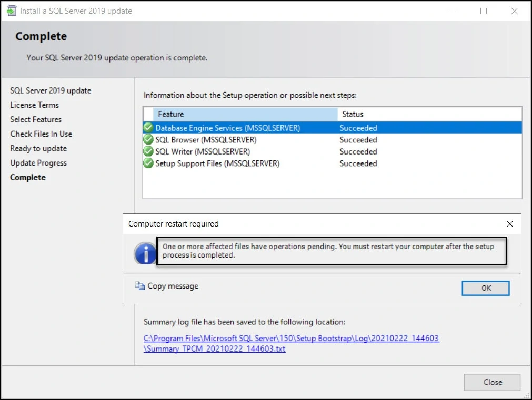532x400 pixels.
Task: Select the SQL Writer (MSSQLSERVER) row
Action: [332, 151]
